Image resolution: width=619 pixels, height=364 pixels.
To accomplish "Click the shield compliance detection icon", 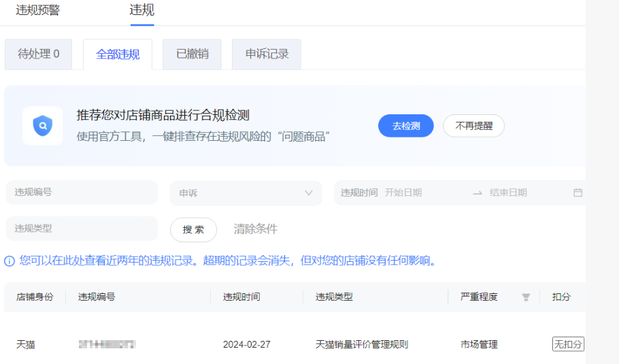I will click(42, 126).
